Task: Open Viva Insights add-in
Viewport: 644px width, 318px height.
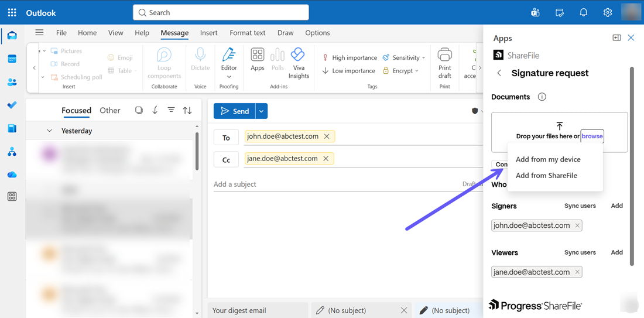Action: [x=299, y=63]
